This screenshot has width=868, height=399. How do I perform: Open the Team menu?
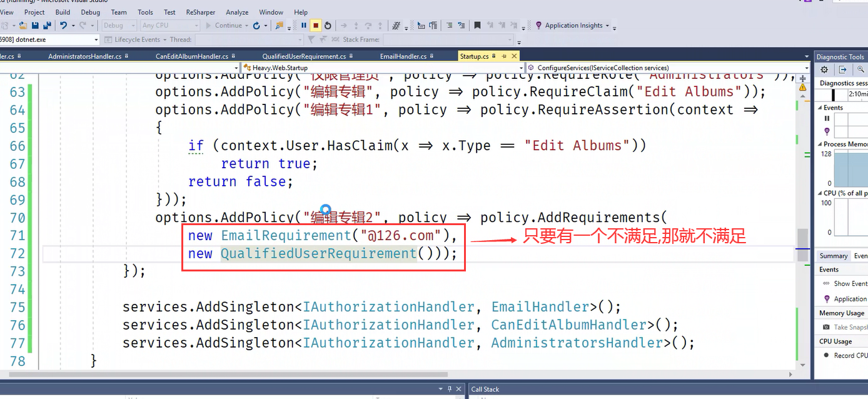[119, 12]
